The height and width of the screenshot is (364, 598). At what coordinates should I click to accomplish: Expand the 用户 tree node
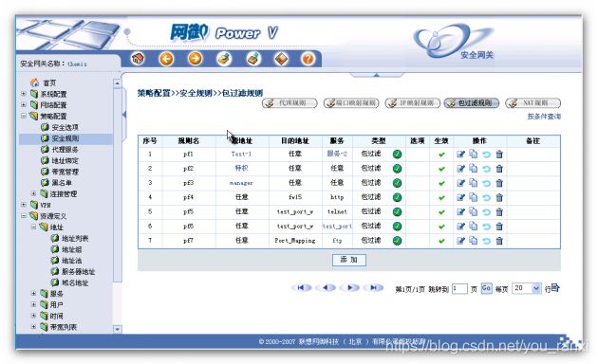[x=33, y=304]
